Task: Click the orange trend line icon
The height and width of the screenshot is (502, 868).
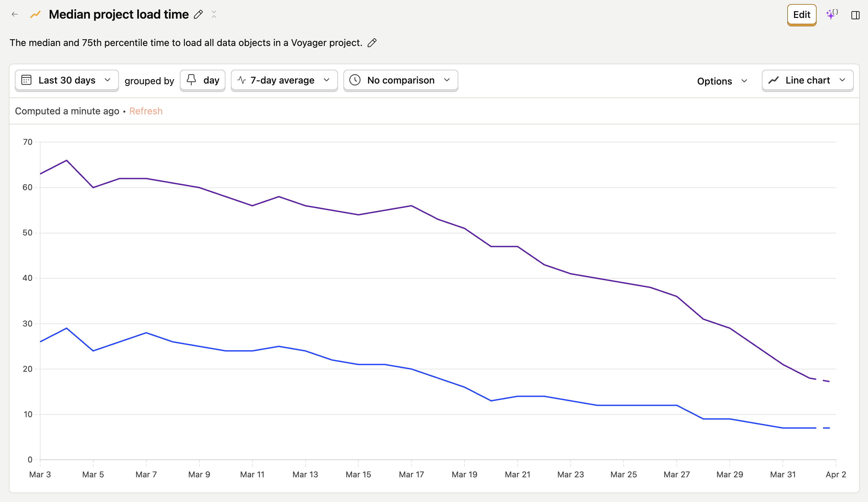Action: pos(35,15)
